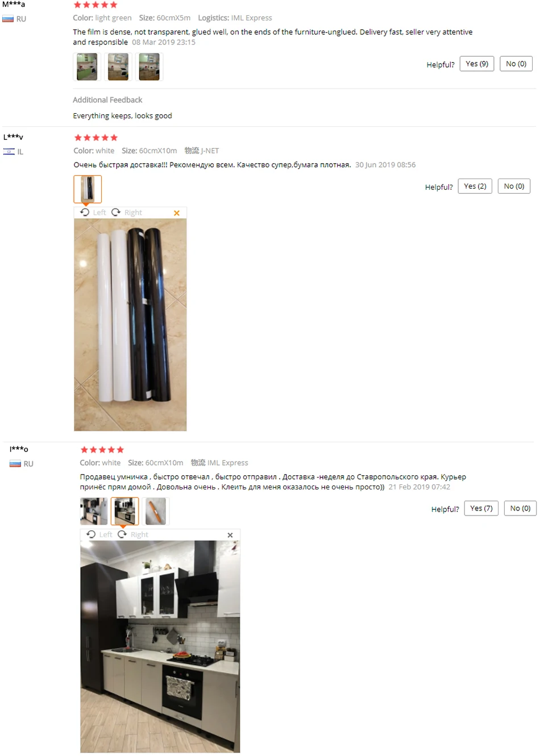Rotate L***v's roll photo left

pos(93,213)
